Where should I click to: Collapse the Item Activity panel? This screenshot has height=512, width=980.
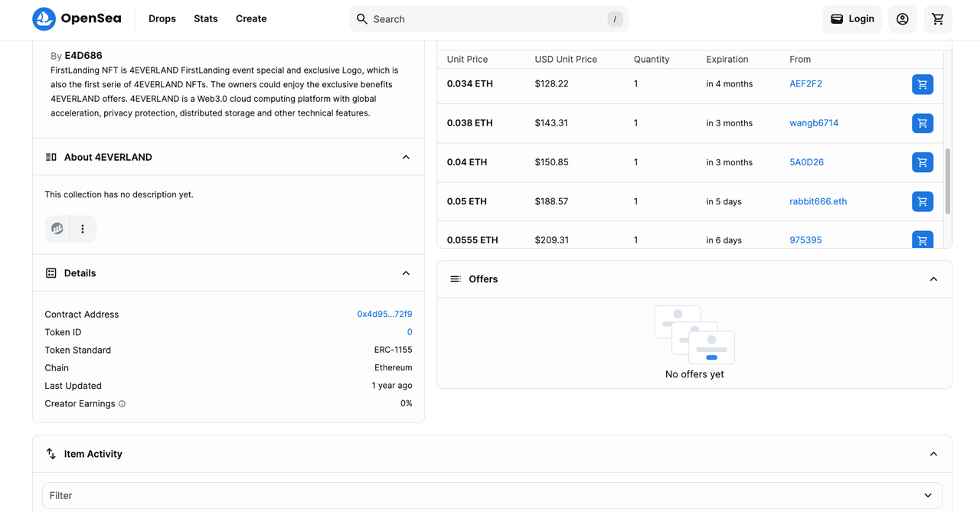coord(933,454)
